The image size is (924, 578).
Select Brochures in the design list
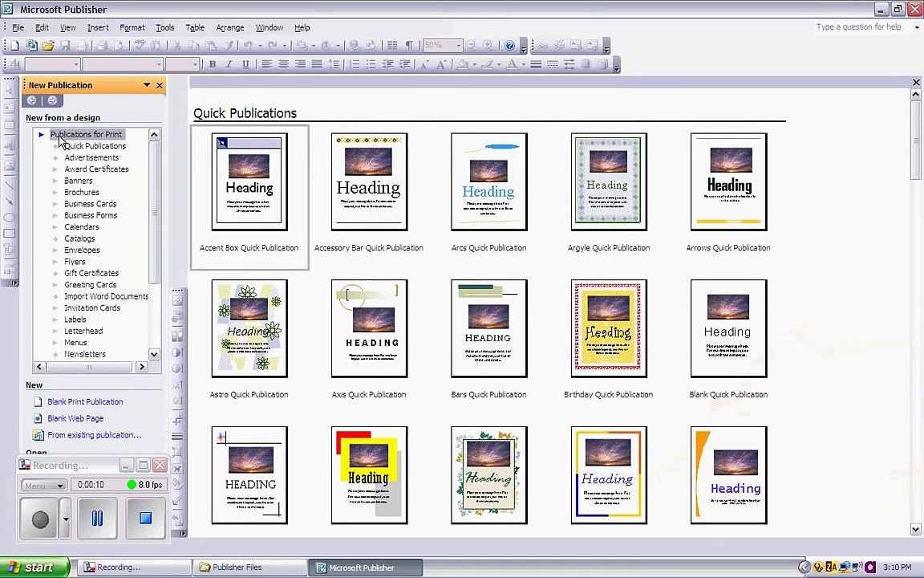click(x=81, y=193)
